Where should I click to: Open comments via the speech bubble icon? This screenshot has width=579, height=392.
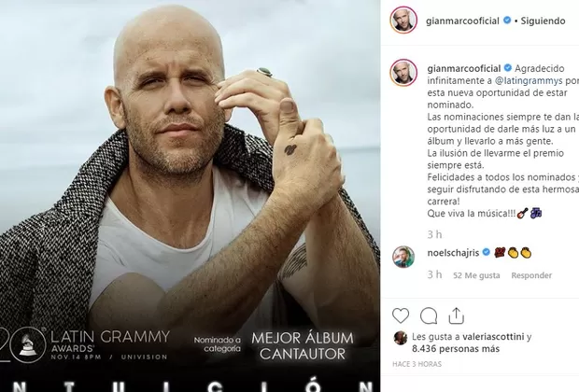pos(429,316)
